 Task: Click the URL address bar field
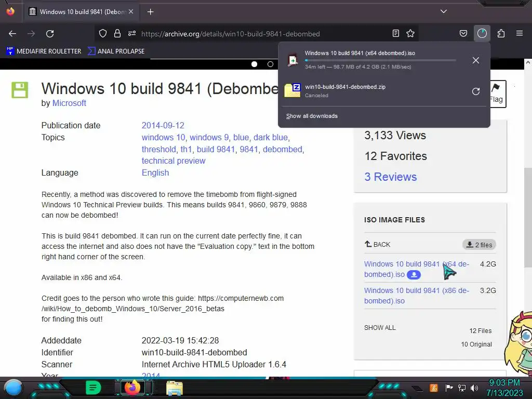pyautogui.click(x=258, y=34)
